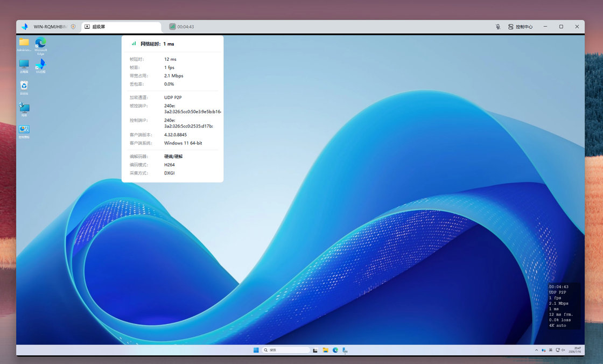Open the Windows Start menu on remote taskbar
The image size is (603, 364).
point(256,350)
